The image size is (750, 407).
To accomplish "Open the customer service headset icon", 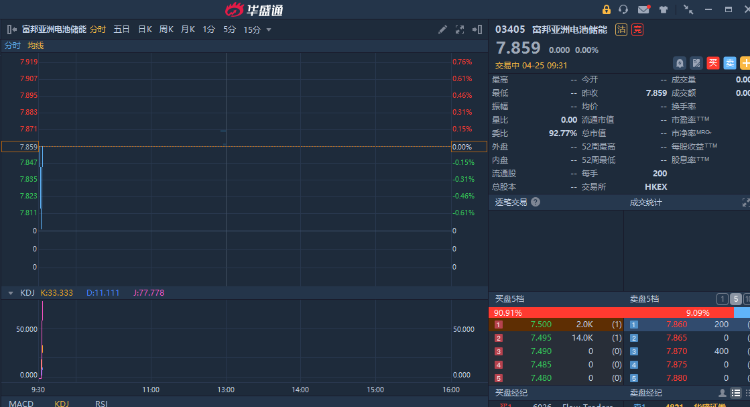I will [623, 9].
